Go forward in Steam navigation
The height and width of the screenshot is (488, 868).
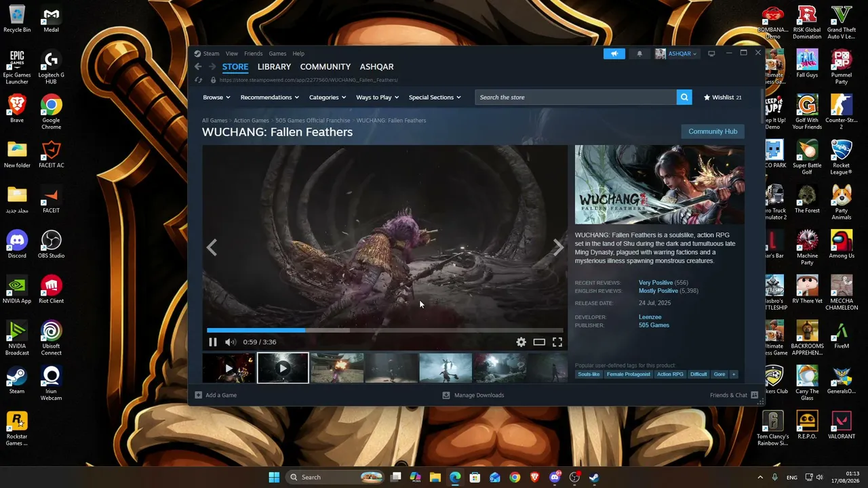point(212,66)
